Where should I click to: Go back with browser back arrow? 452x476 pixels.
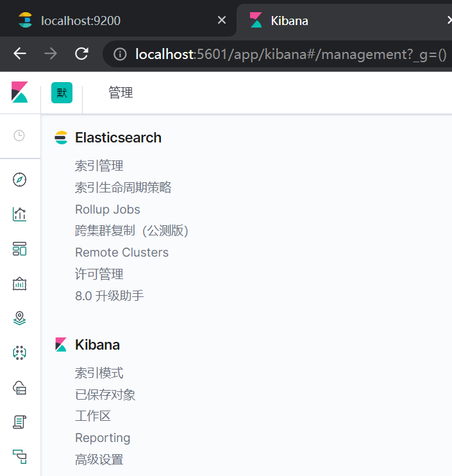20,54
